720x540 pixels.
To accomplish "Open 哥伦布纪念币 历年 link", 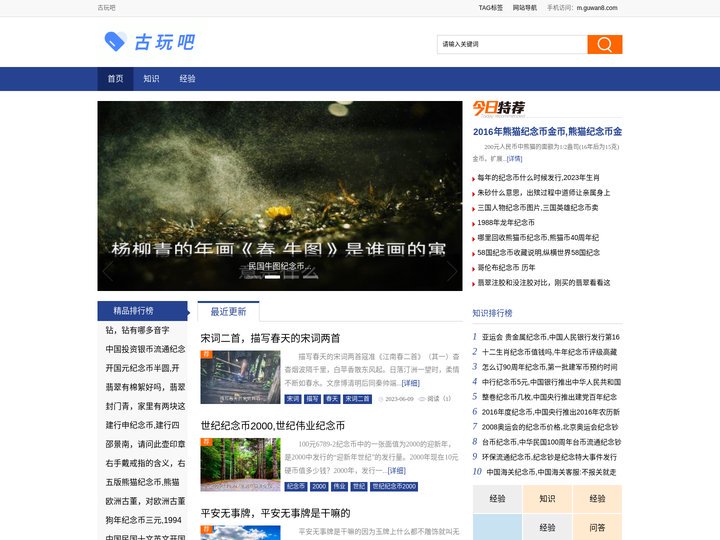I will pyautogui.click(x=506, y=268).
